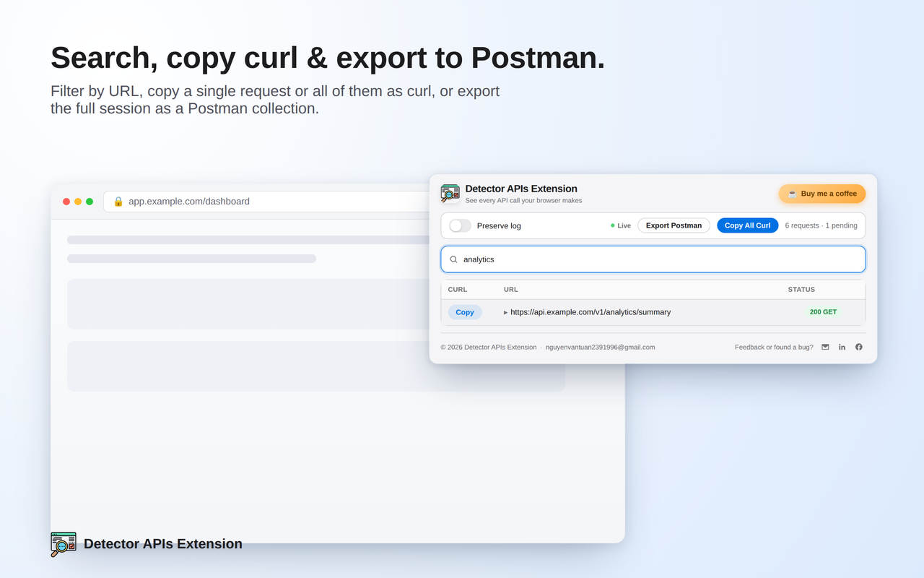Click the Copy All Curl button
924x578 pixels.
point(748,225)
